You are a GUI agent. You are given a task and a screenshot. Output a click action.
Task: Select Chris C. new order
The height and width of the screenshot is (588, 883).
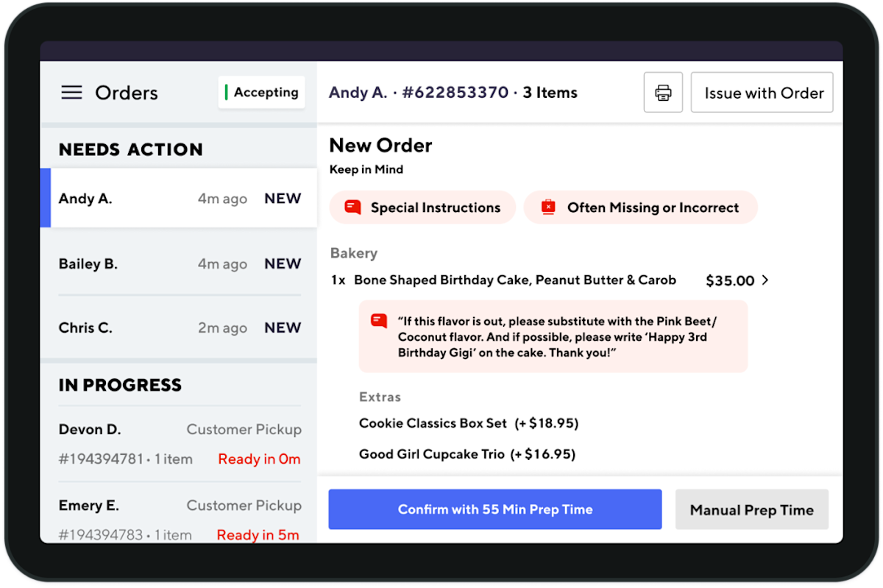tap(179, 327)
